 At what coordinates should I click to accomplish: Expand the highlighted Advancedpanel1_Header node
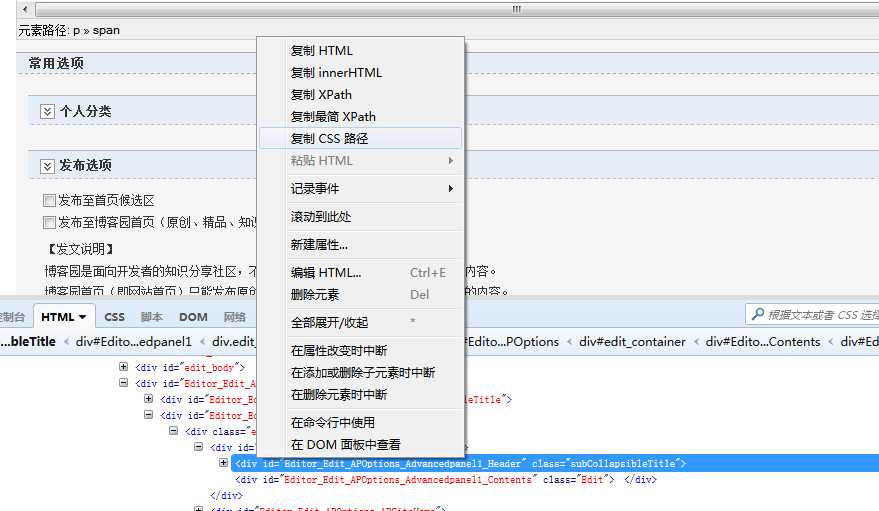[x=223, y=463]
